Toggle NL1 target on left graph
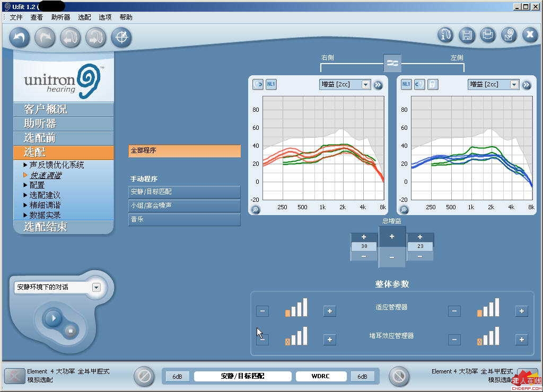This screenshot has height=392, width=543. coord(406,84)
